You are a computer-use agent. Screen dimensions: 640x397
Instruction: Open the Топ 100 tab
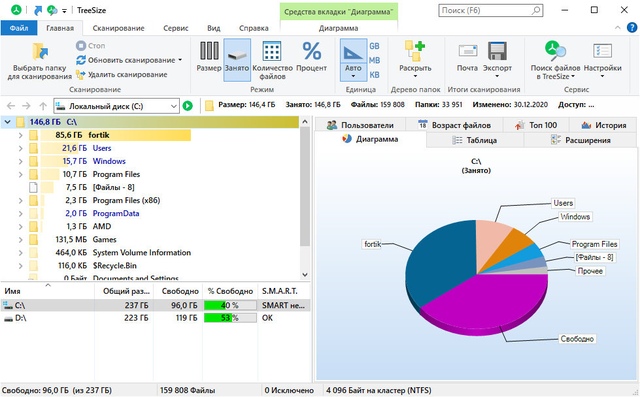(536, 125)
